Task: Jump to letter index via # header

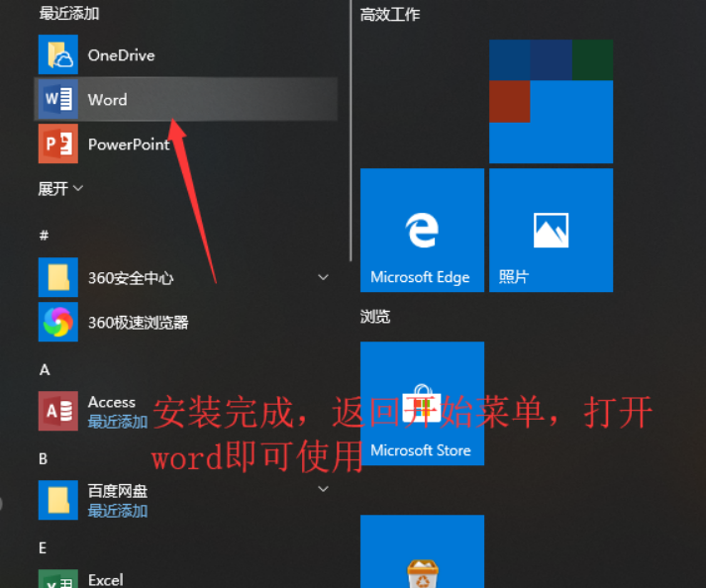Action: coord(44,235)
